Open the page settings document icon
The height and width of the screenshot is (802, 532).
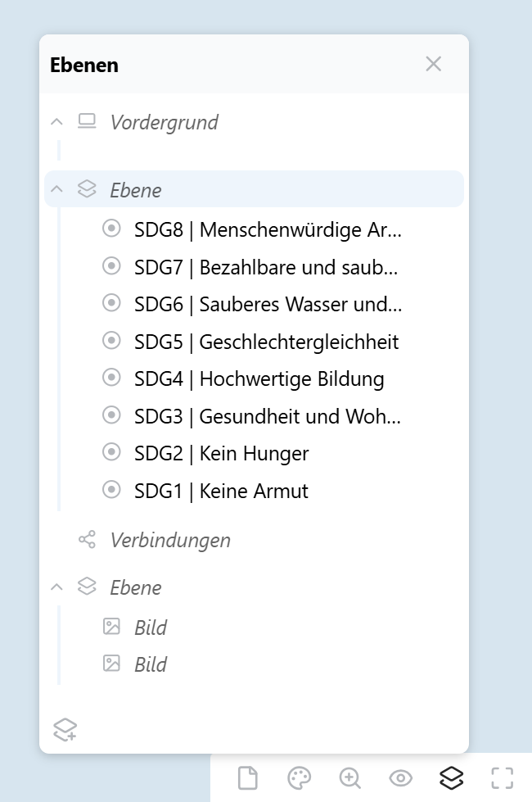(x=248, y=777)
